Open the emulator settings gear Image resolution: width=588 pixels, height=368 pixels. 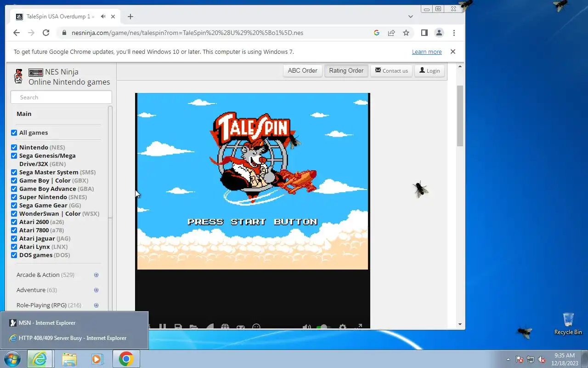tap(343, 327)
